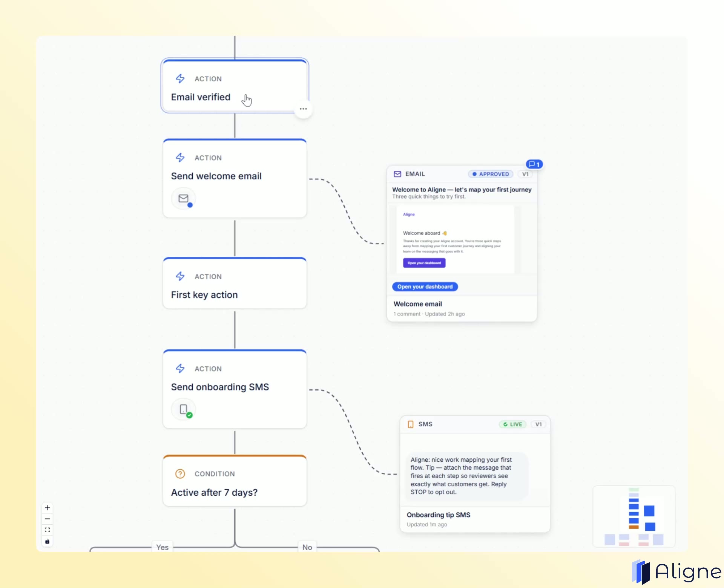Click the lightning icon on Email verified node
This screenshot has height=588, width=724.
(x=180, y=78)
